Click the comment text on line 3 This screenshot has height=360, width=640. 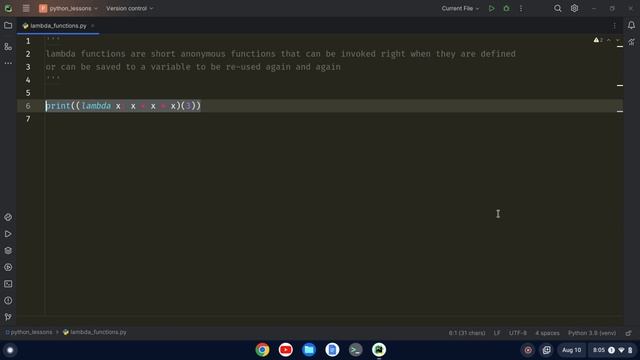(x=193, y=67)
